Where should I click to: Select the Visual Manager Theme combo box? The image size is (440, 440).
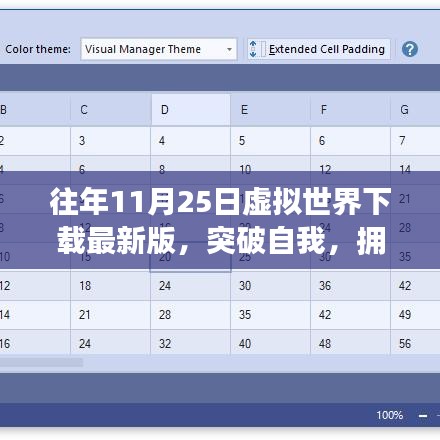point(159,49)
